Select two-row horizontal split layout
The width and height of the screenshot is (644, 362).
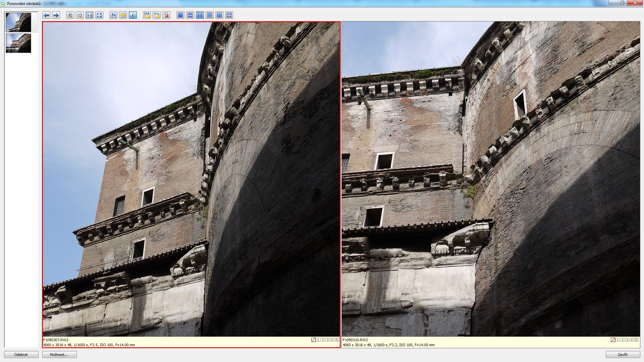190,15
